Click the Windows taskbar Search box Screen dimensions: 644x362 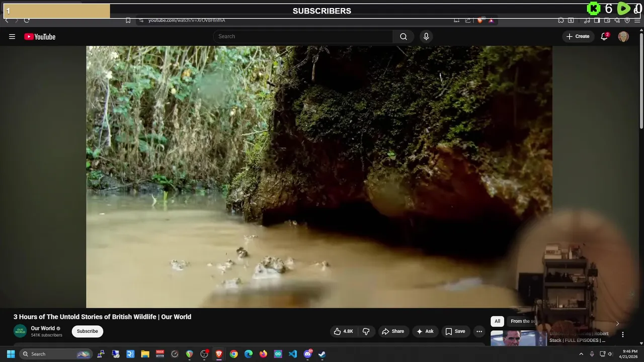[56, 354]
